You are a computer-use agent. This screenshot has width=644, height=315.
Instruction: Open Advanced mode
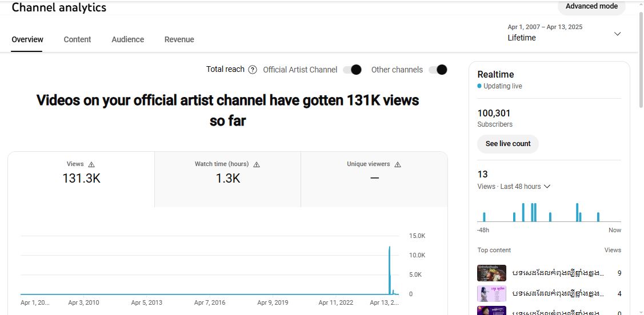pos(591,6)
